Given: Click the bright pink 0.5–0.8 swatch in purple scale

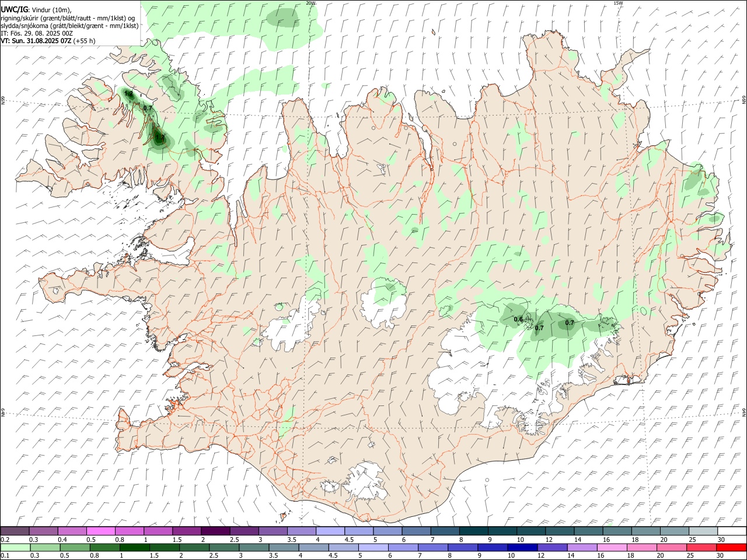Looking at the screenshot, I should [x=101, y=531].
